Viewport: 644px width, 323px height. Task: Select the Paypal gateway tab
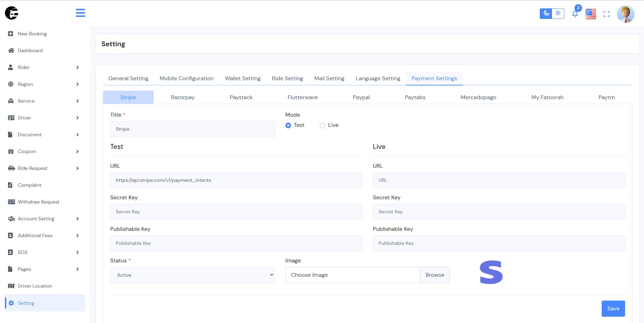pos(361,97)
